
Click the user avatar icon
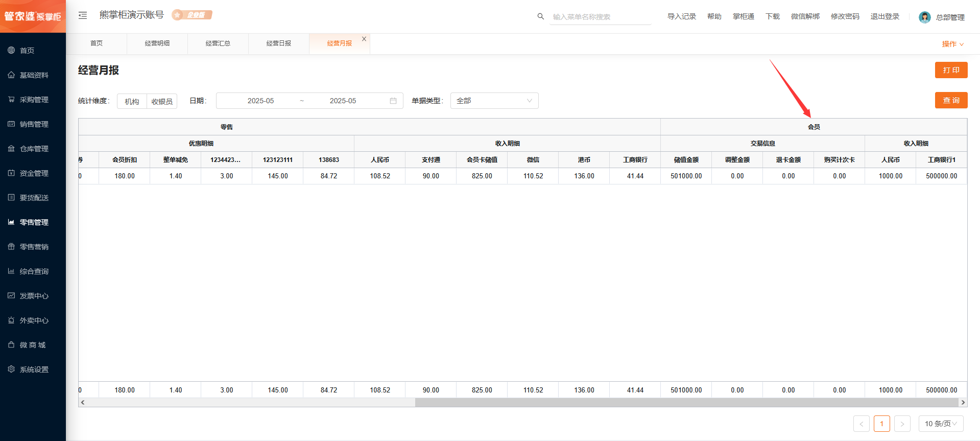click(924, 17)
